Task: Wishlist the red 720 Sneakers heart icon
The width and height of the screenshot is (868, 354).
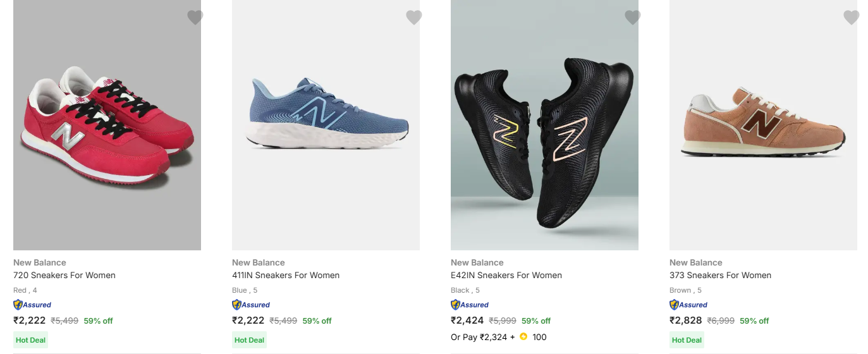Action: [x=195, y=18]
